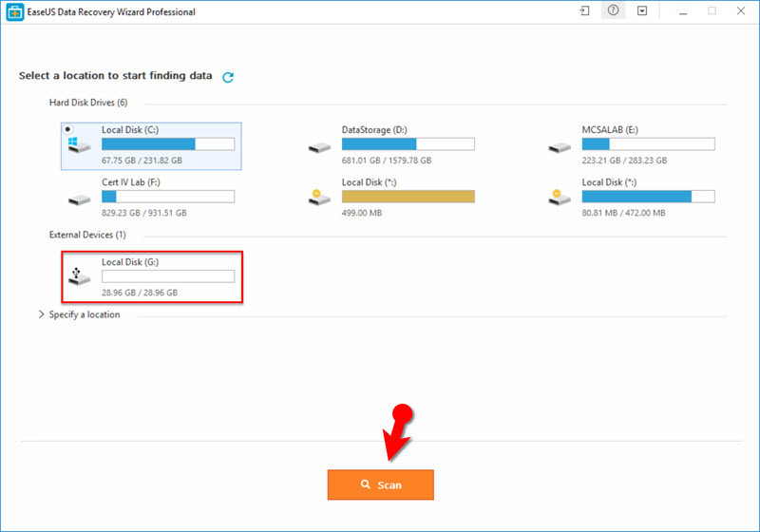The image size is (760, 532).
Task: Select the Local Disk (C:) drive icon
Action: coord(79,144)
